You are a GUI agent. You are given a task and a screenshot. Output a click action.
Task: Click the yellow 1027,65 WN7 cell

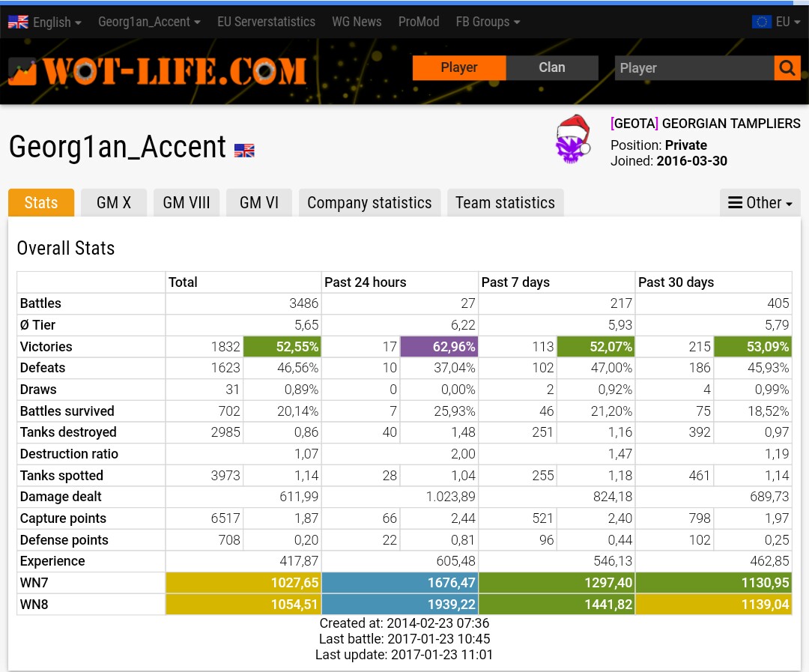pos(243,583)
